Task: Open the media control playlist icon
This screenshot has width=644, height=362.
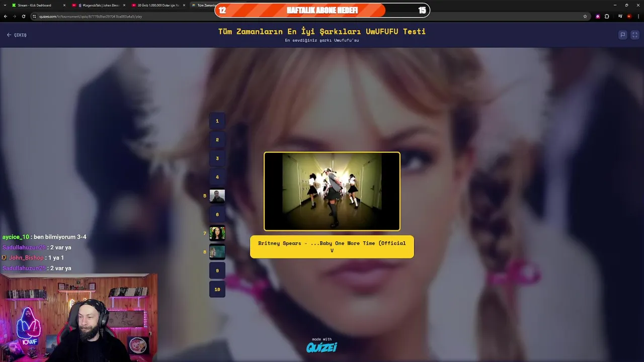Action: point(620,16)
